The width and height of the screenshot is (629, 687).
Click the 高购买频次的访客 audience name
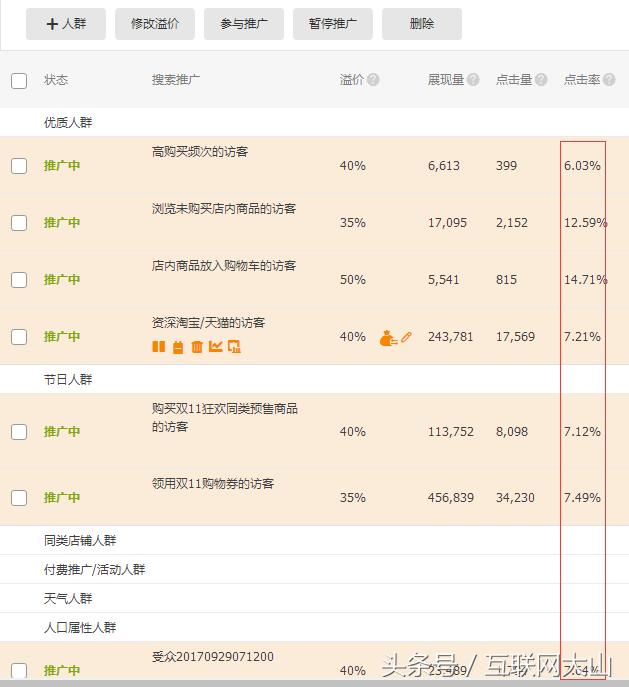click(x=200, y=152)
